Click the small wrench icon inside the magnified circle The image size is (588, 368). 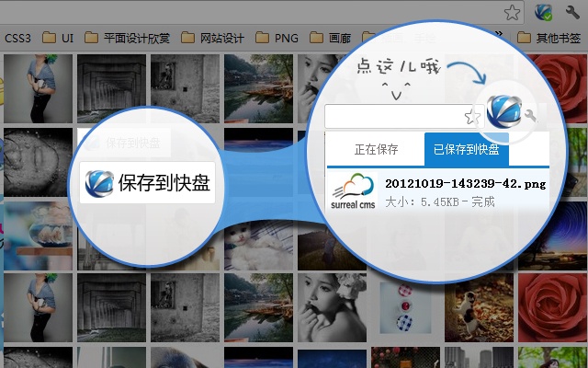tap(530, 116)
